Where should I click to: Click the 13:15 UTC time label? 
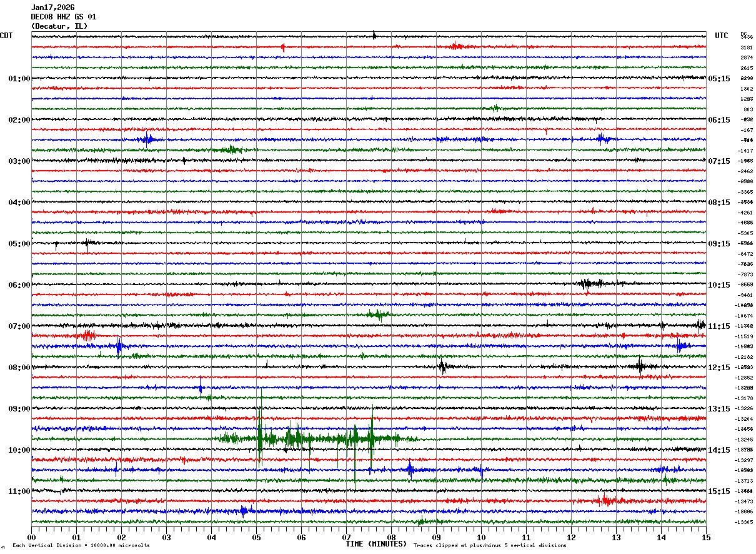tap(719, 409)
